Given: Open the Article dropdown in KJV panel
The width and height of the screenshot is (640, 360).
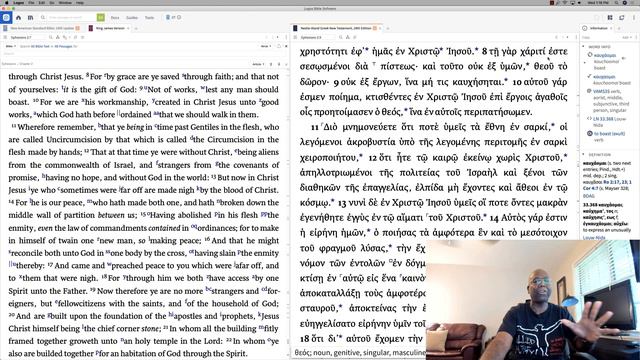Looking at the screenshot, I should click(x=258, y=64).
